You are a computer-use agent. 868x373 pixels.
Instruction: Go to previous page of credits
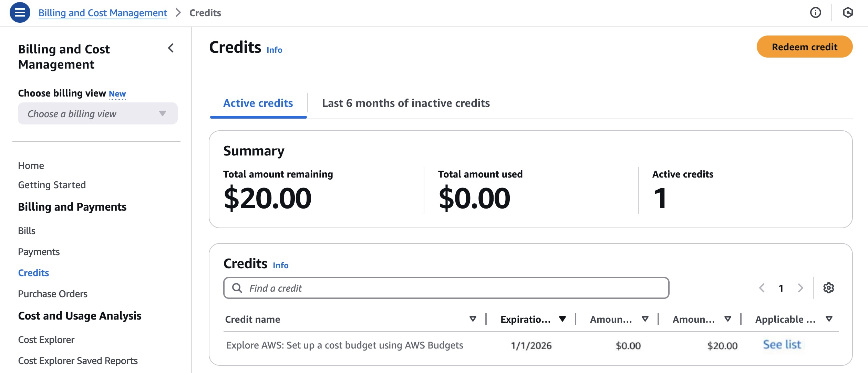[762, 288]
